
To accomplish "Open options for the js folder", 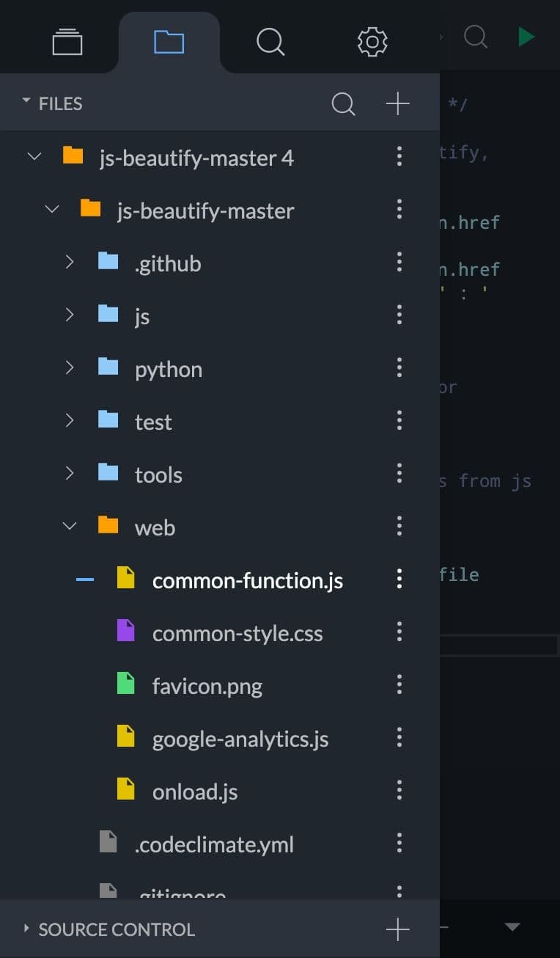I will coord(399,314).
